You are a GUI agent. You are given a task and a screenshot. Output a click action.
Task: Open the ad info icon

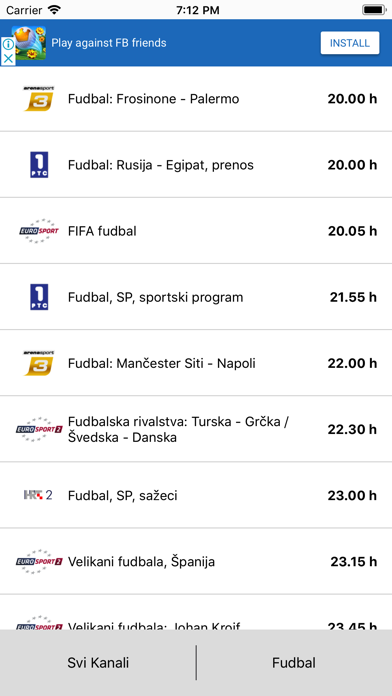click(x=8, y=44)
